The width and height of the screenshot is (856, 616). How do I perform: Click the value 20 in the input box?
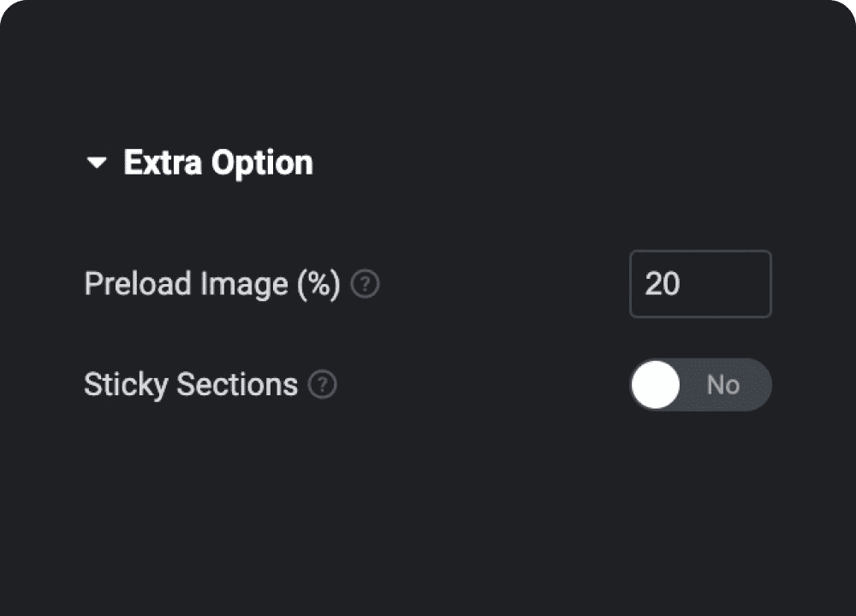[663, 284]
